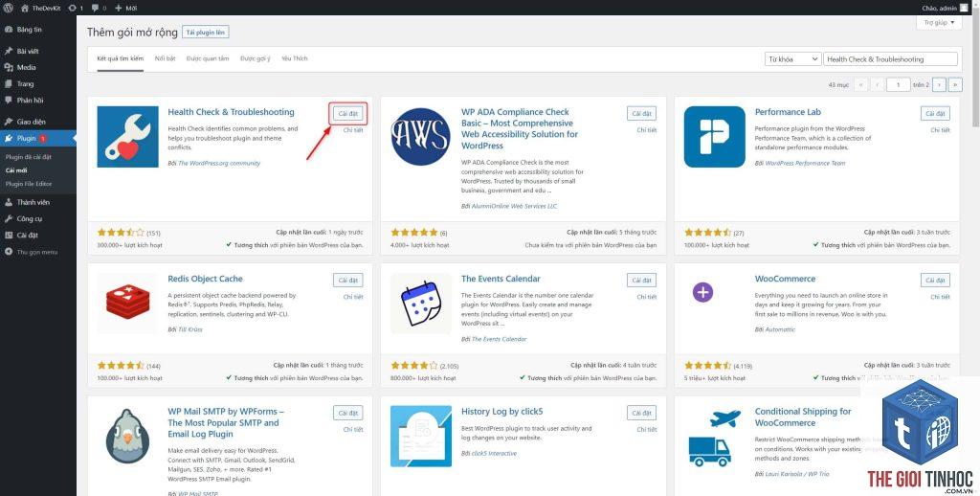Screen dimensions: 980x496
Task: View Chi tiết for The Events Calendar
Action: coord(646,297)
